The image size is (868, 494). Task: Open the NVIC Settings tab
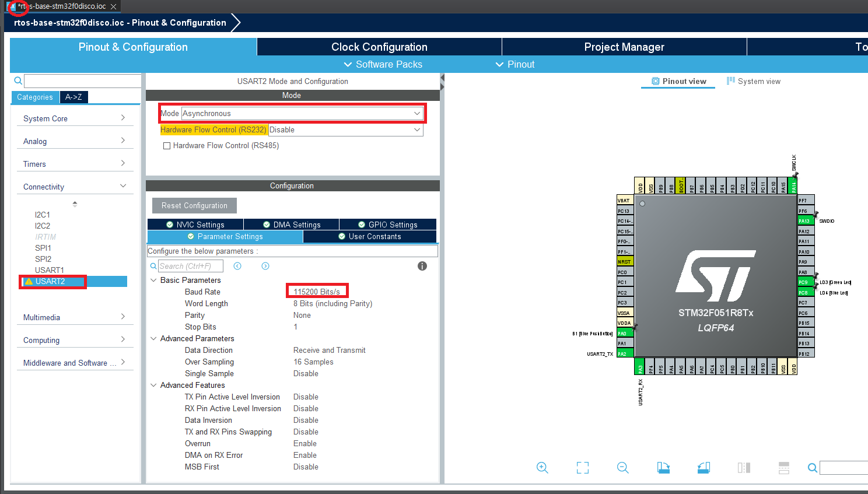point(195,225)
